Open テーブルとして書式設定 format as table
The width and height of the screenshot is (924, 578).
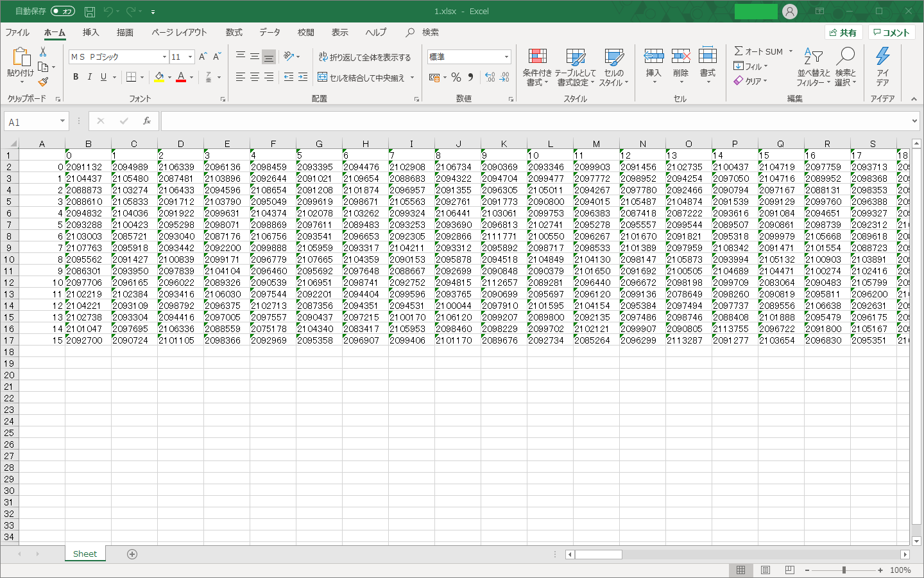(576, 67)
